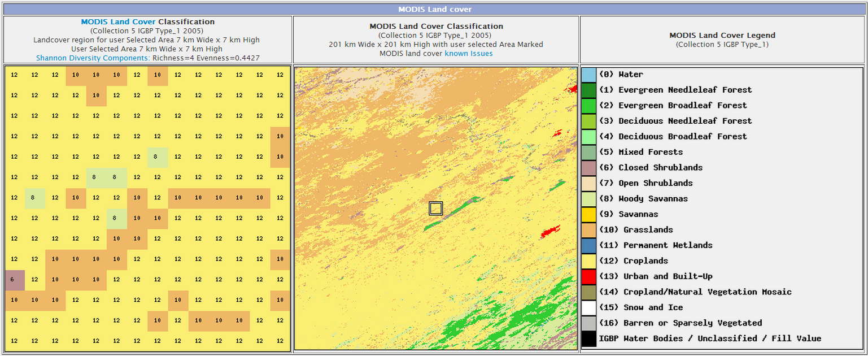Screen dimensions: 868x356
Task: Select '(14) Cropland/Natural Vegetation Mosaic' label
Action: [x=696, y=292]
